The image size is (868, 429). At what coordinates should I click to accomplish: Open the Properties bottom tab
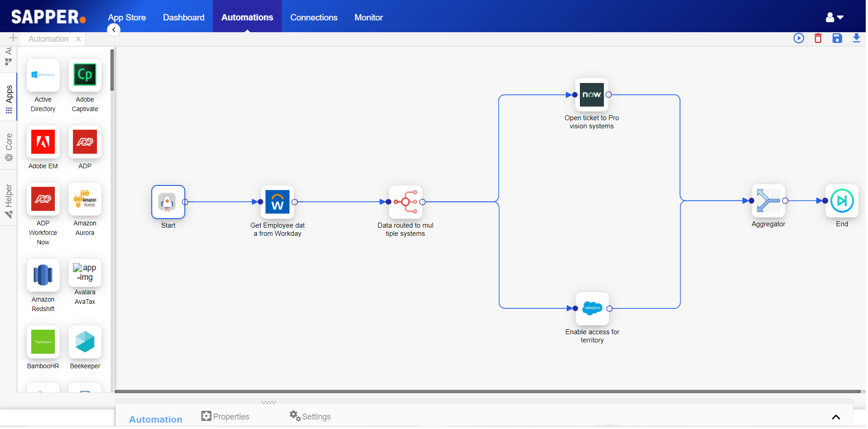point(225,416)
